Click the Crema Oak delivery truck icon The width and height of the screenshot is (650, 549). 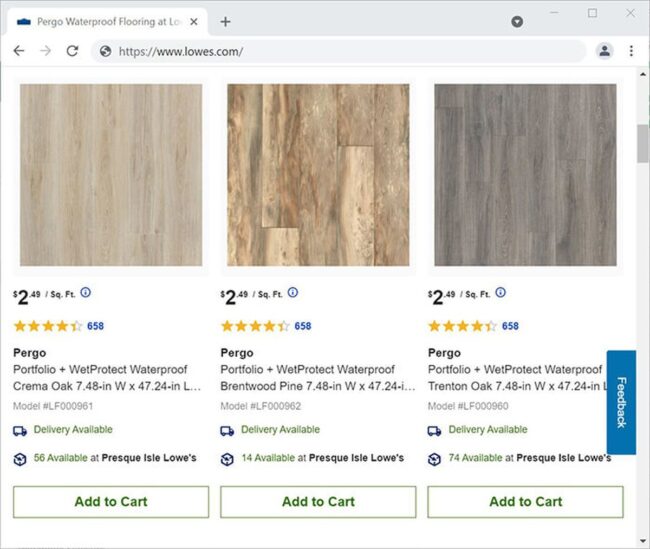pyautogui.click(x=20, y=431)
